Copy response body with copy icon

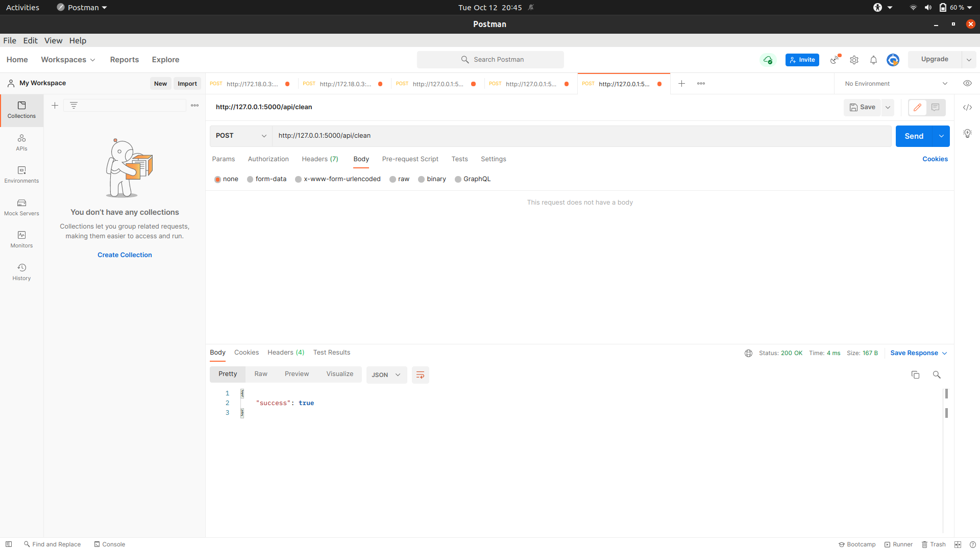pyautogui.click(x=915, y=375)
